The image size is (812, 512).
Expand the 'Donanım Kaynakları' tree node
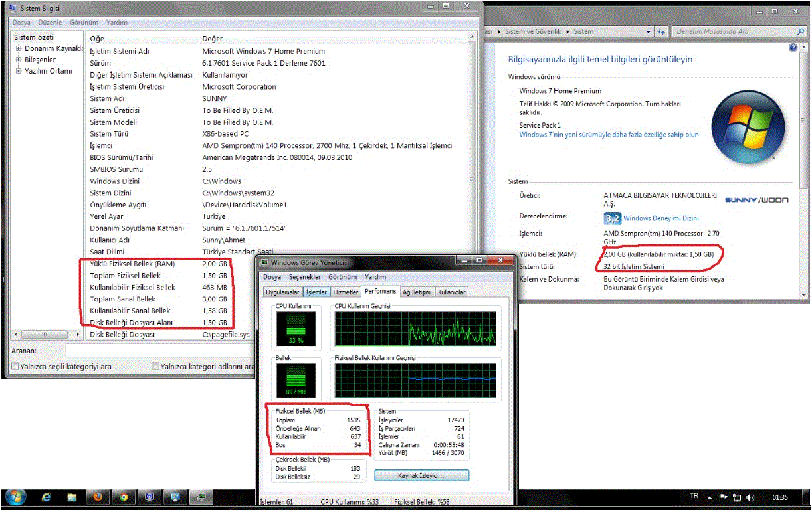[x=19, y=48]
